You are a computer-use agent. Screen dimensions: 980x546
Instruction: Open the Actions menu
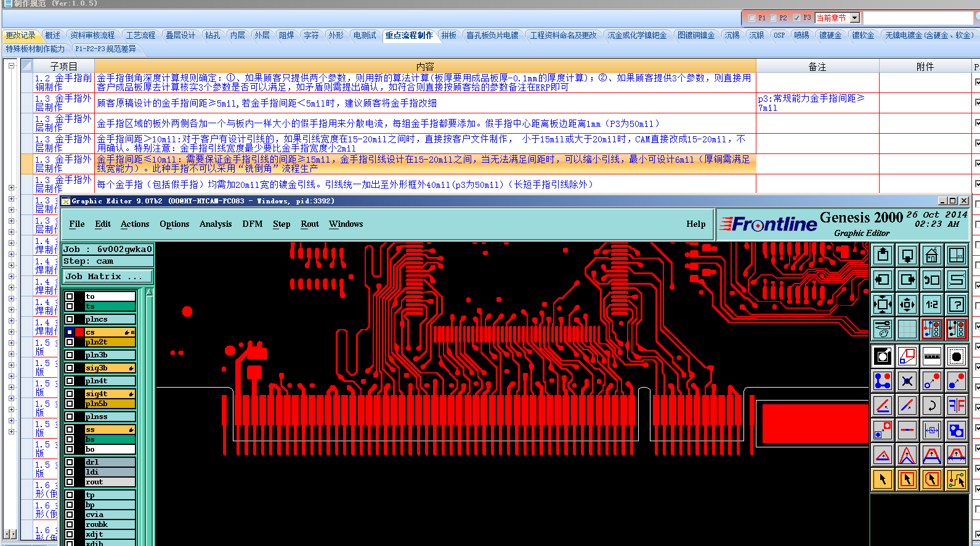point(135,224)
